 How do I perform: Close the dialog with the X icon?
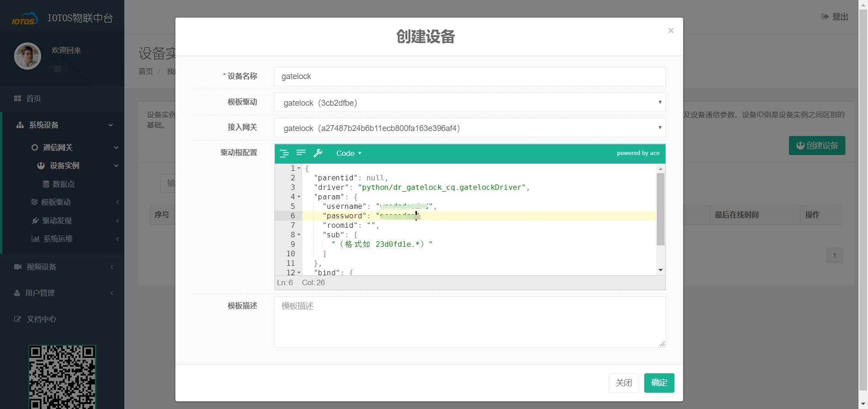[671, 31]
